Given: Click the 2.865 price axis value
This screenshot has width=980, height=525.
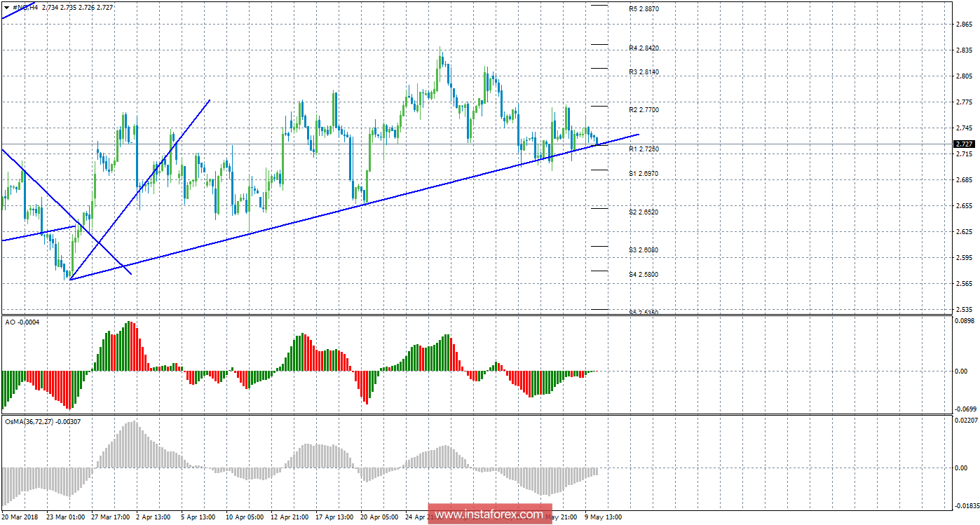Looking at the screenshot, I should point(963,25).
